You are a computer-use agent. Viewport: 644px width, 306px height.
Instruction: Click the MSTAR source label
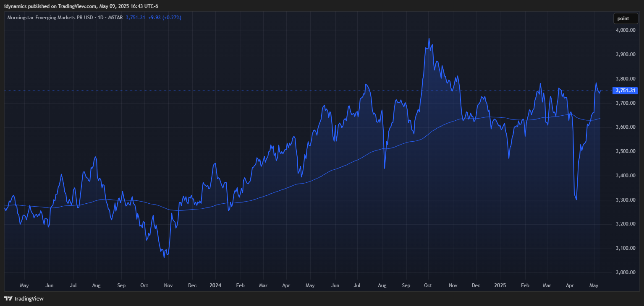click(x=115, y=18)
